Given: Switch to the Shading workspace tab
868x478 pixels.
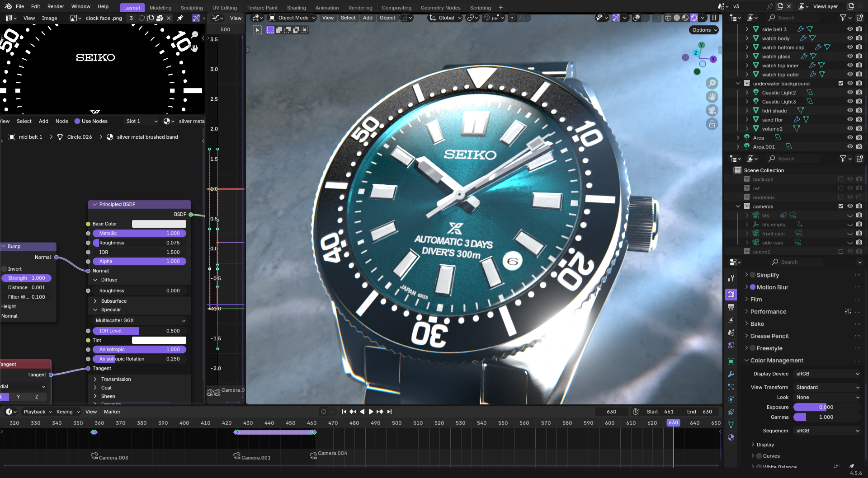Looking at the screenshot, I should [296, 8].
